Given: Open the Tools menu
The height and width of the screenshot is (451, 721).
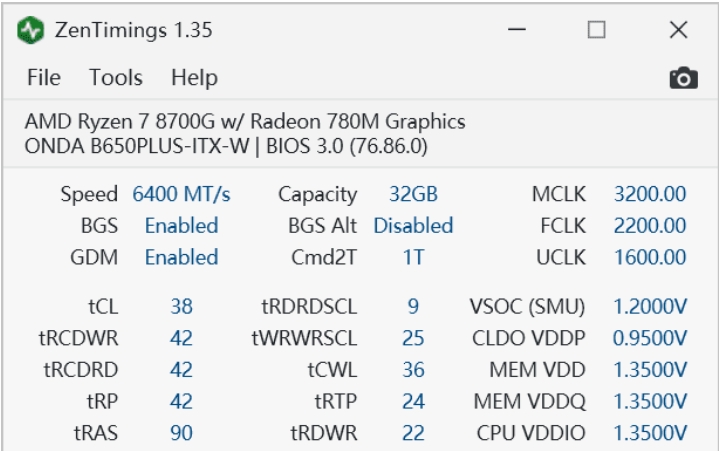Looking at the screenshot, I should (116, 78).
